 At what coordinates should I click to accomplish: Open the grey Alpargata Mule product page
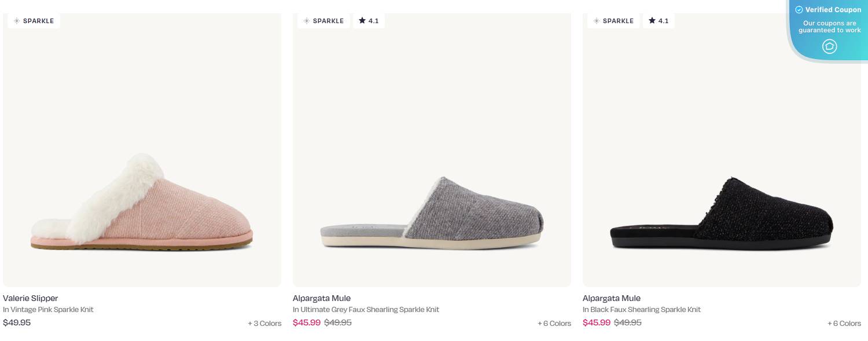point(321,298)
